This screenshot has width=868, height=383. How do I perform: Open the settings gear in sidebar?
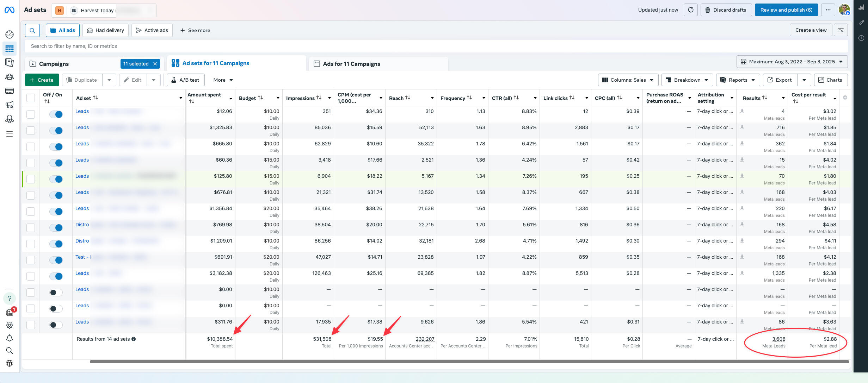click(x=10, y=325)
